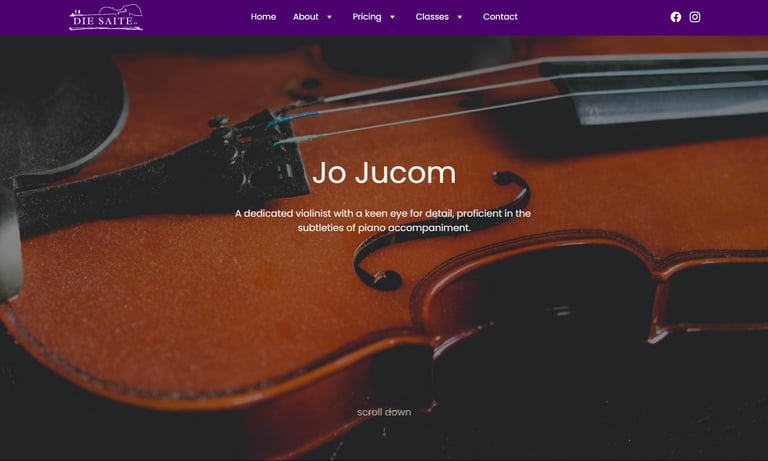Viewport: 768px width, 461px height.
Task: Expand the Classes submenu arrow
Action: 459,17
